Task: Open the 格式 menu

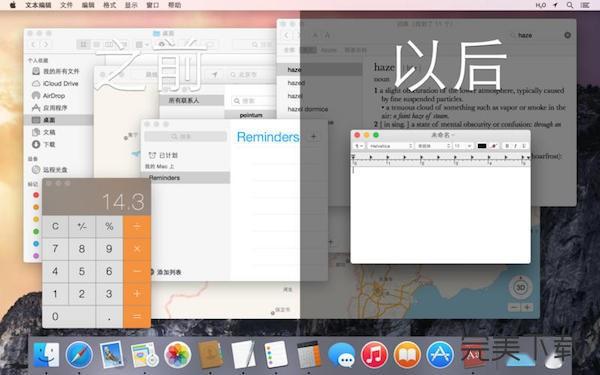Action: click(x=109, y=5)
